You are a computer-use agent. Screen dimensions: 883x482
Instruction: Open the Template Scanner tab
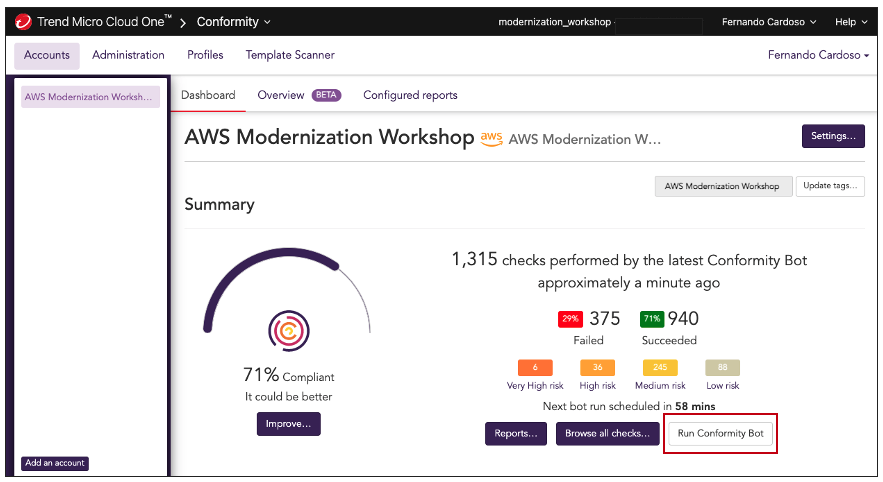tap(290, 55)
